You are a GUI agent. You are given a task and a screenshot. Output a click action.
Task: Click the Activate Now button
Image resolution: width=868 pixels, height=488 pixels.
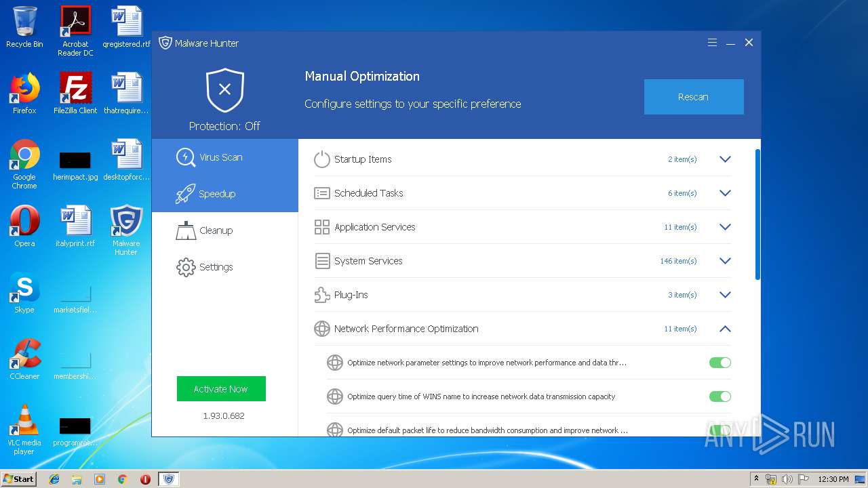point(221,389)
